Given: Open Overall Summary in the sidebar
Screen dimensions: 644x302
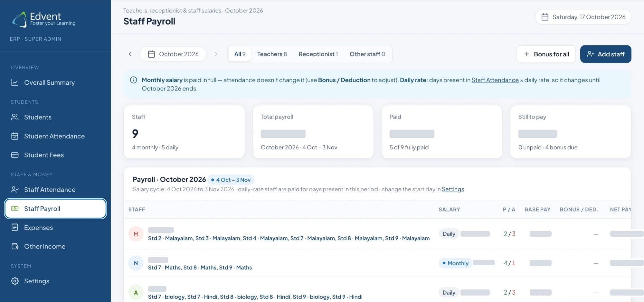Looking at the screenshot, I should [x=55, y=82].
